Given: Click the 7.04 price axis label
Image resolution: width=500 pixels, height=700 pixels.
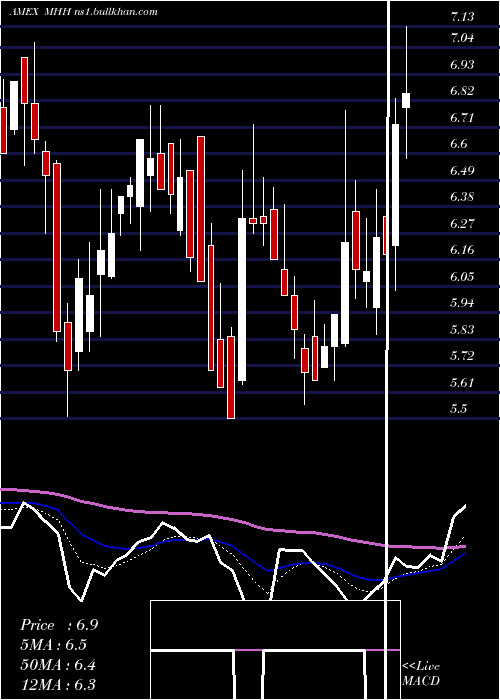Looking at the screenshot, I should tap(462, 38).
